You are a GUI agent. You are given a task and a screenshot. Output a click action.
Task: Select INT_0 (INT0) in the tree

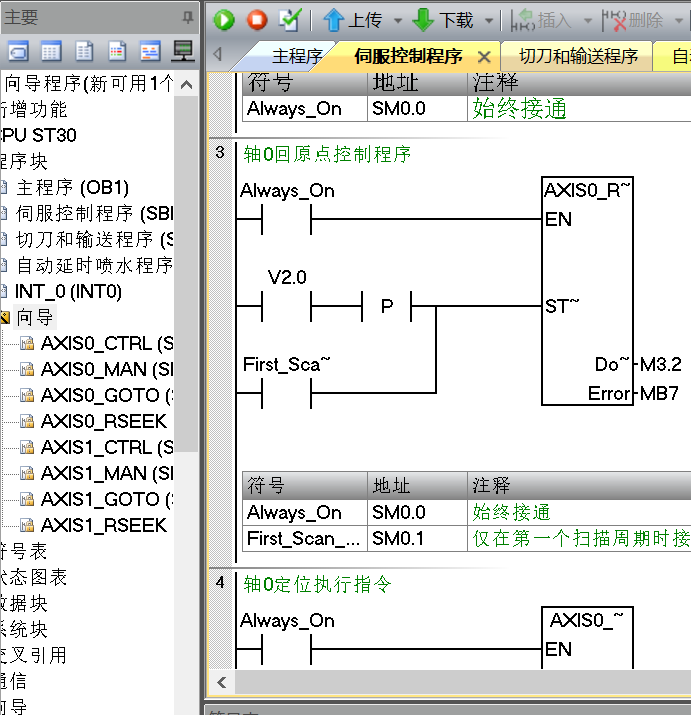[x=68, y=291]
